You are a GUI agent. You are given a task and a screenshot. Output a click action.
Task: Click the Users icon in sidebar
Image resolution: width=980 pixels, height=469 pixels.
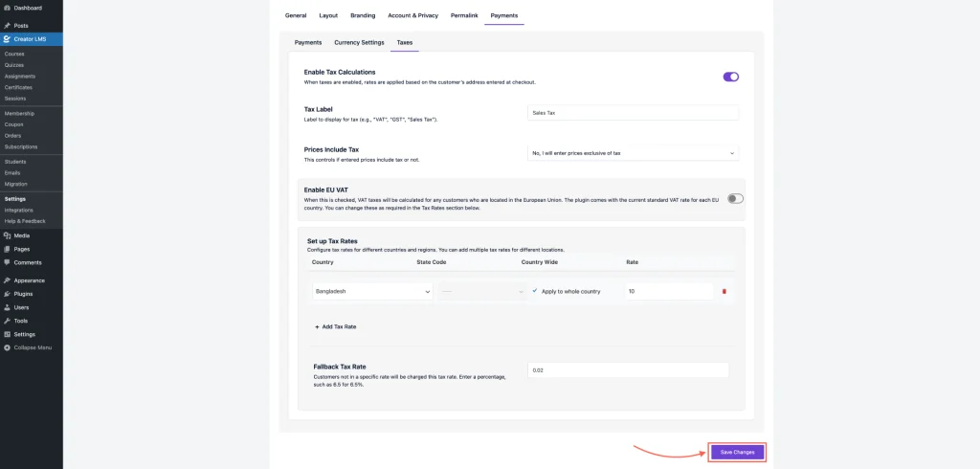(8, 307)
